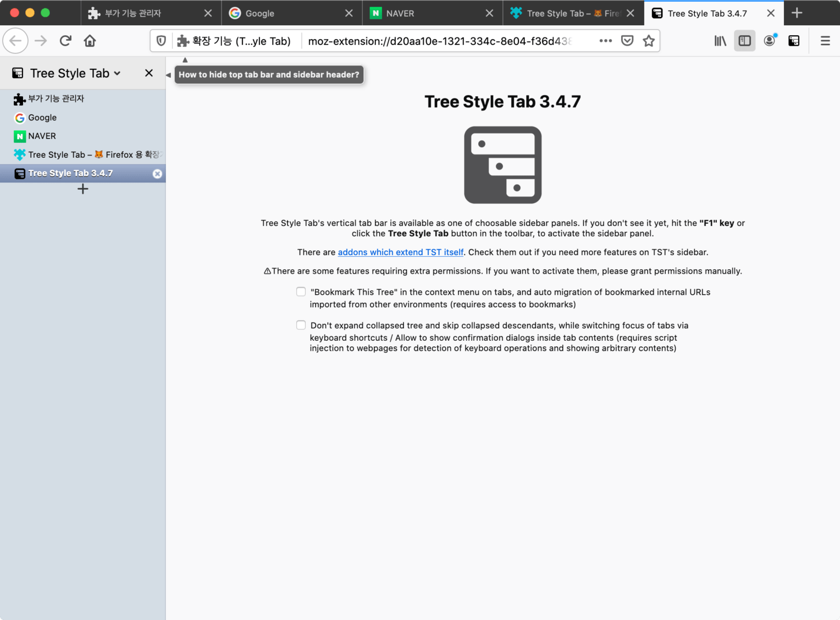This screenshot has width=840, height=620.
Task: Click the extension puzzle-piece icon in the URL bar
Action: click(183, 41)
